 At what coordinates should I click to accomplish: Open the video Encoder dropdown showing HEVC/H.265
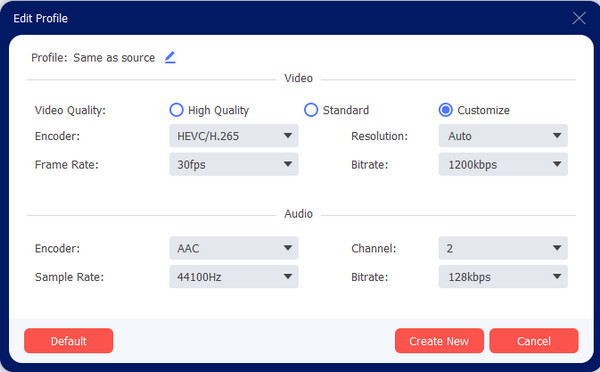point(234,136)
